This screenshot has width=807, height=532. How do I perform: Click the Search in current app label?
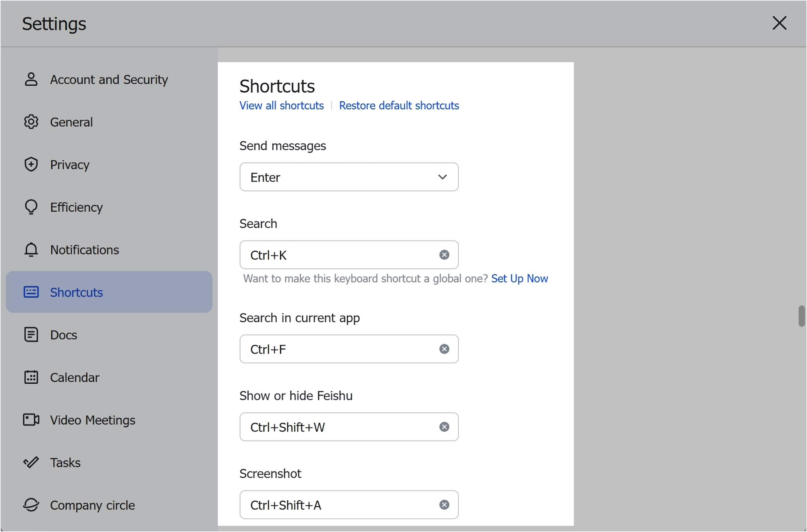[x=299, y=318]
